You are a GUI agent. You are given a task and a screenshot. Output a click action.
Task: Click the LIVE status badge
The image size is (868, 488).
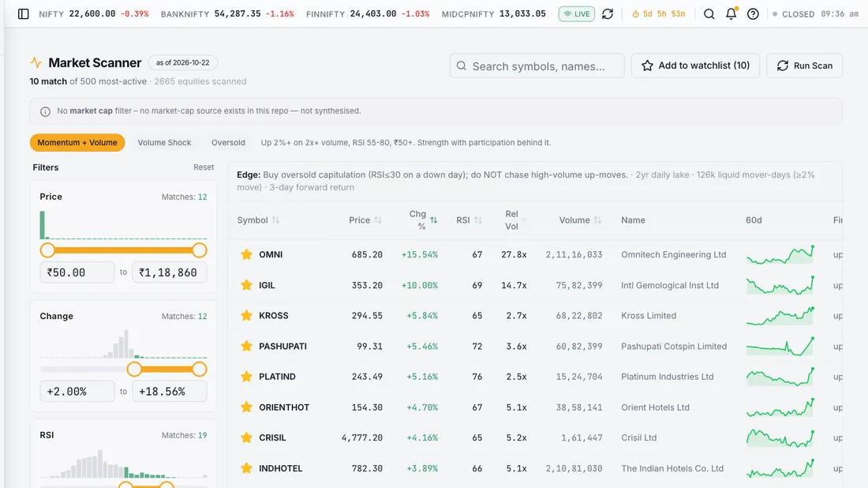(x=576, y=14)
